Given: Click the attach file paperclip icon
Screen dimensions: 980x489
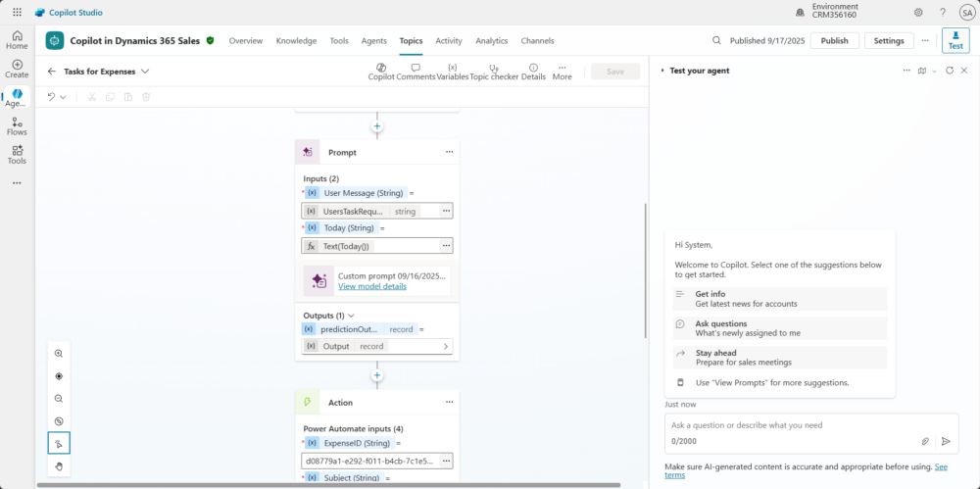Looking at the screenshot, I should click(925, 441).
